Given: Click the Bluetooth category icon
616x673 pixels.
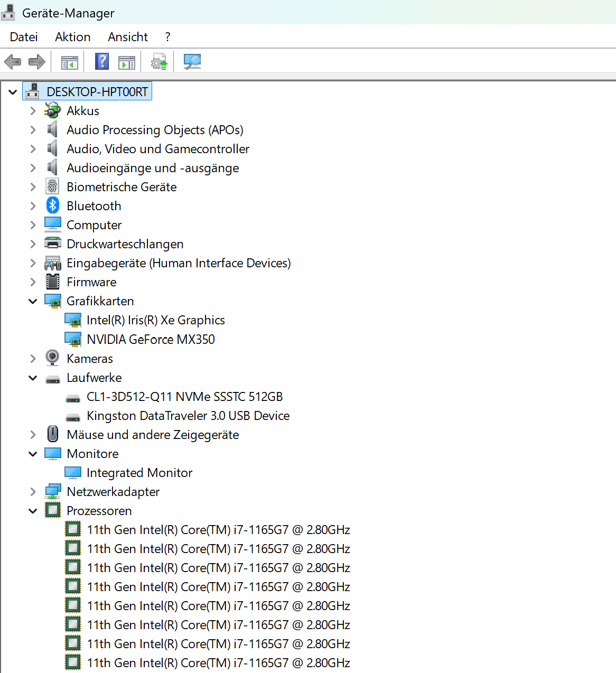Looking at the screenshot, I should 52,205.
